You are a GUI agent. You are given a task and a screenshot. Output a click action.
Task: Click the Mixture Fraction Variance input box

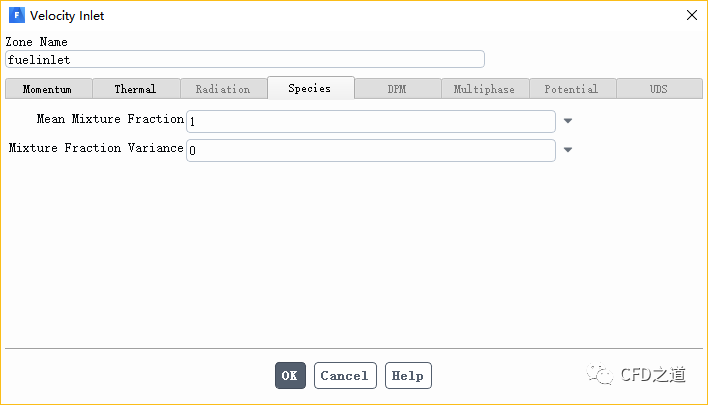pos(370,150)
